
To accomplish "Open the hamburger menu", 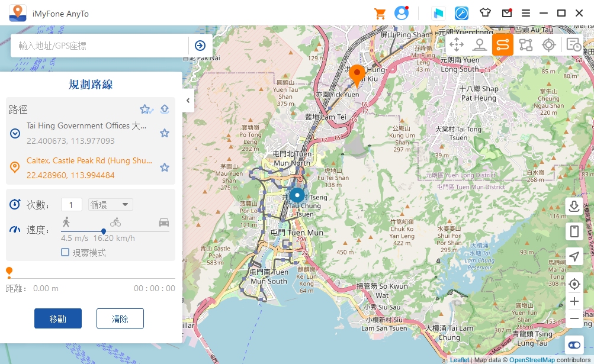I will click(x=526, y=13).
